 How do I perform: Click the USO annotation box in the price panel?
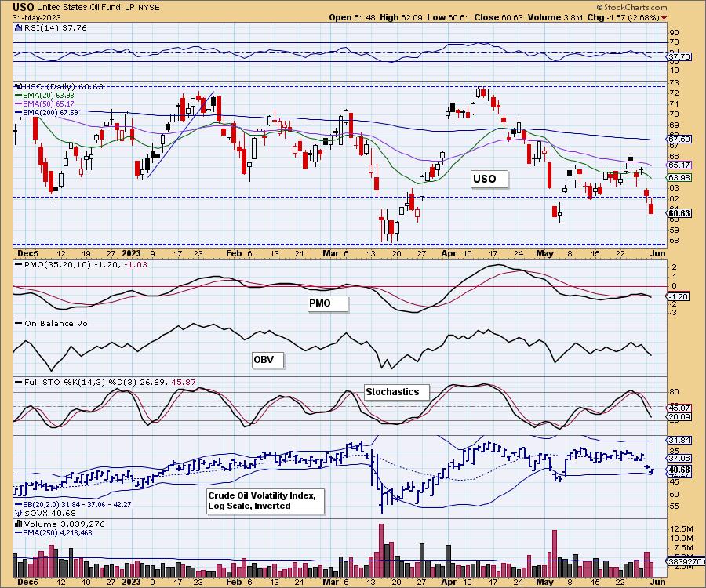(x=489, y=179)
